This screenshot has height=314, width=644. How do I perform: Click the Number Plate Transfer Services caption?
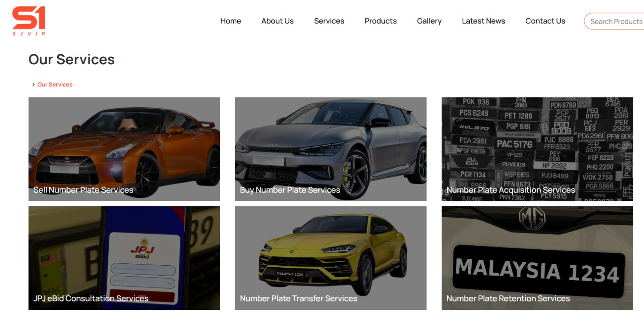coord(299,298)
